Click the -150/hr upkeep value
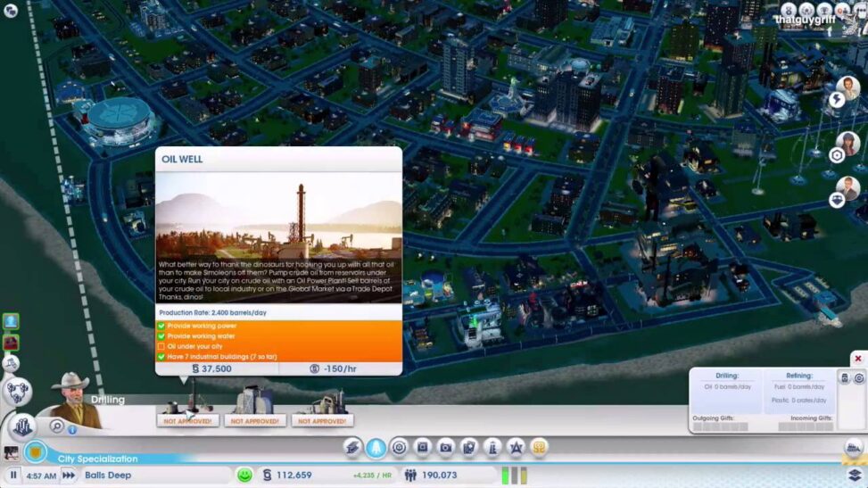 coord(340,368)
